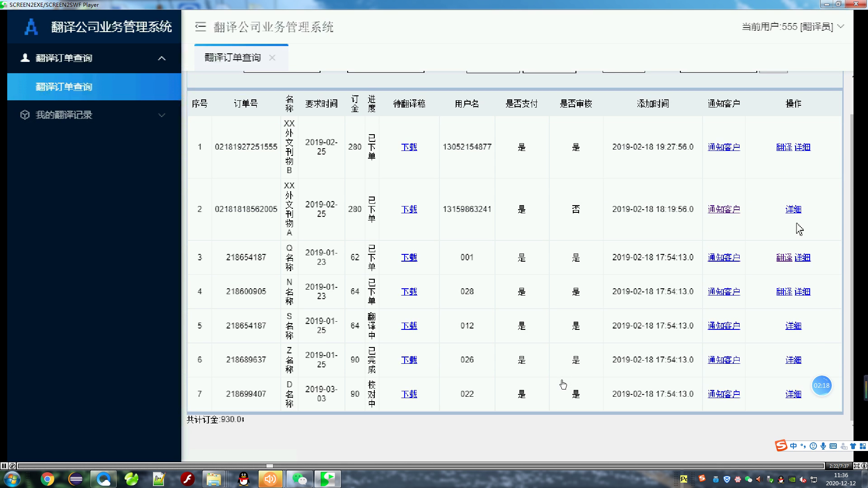Open File Explorer from taskbar
The height and width of the screenshot is (488, 868).
tap(214, 479)
